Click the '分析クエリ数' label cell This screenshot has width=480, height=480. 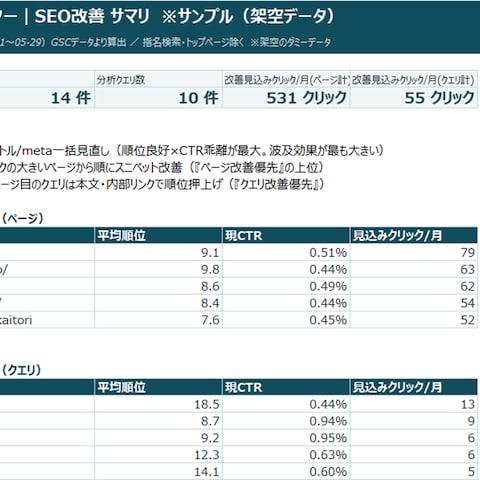pyautogui.click(x=158, y=80)
